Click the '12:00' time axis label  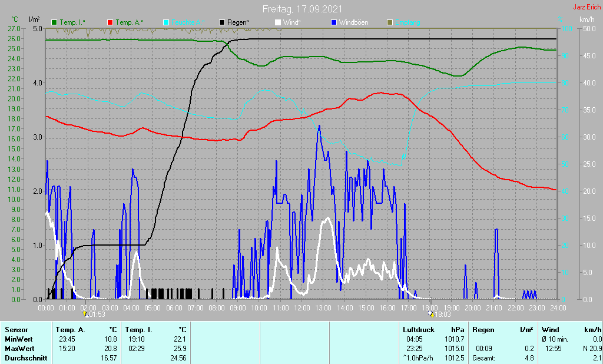302,308
